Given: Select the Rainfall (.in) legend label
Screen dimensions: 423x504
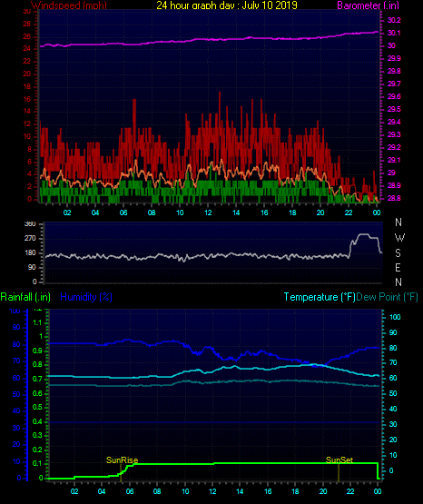Looking at the screenshot, I should (x=25, y=297).
